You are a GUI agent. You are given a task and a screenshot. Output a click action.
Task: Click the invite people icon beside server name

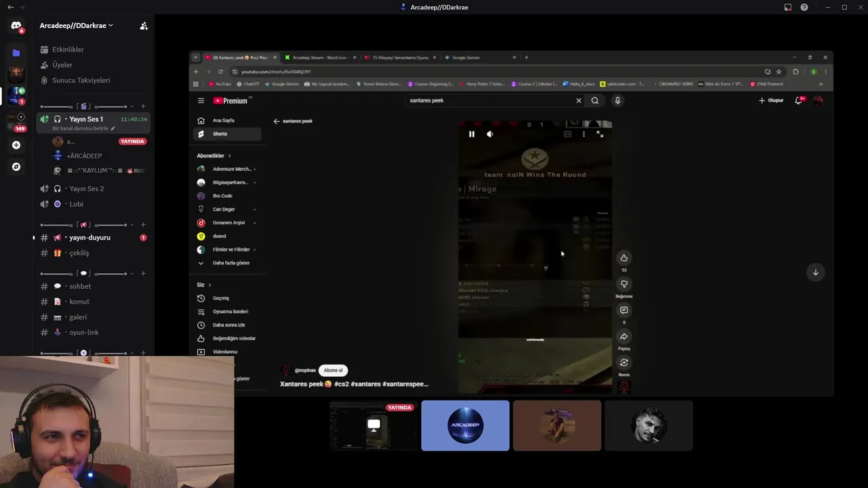144,26
